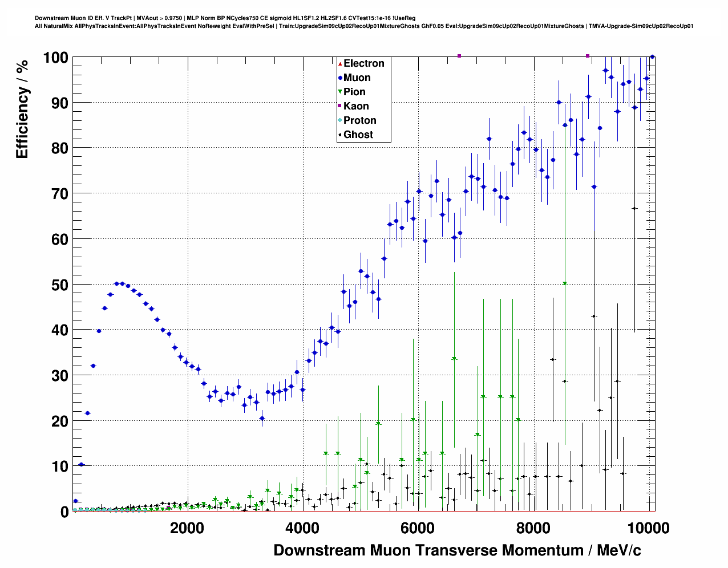Viewport: 728px width, 568px height.
Task: Click the y-axis label 40
Action: [x=60, y=330]
